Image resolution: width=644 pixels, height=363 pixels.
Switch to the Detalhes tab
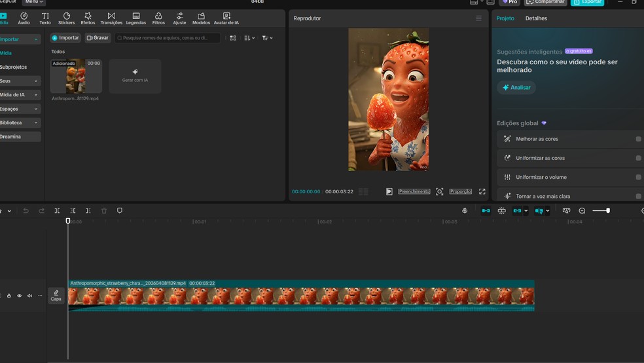[x=536, y=18]
